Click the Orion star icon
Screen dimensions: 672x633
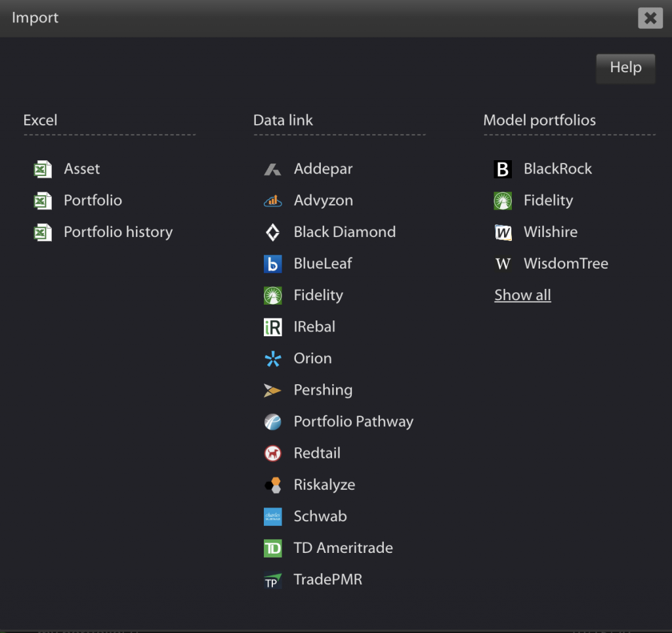272,359
